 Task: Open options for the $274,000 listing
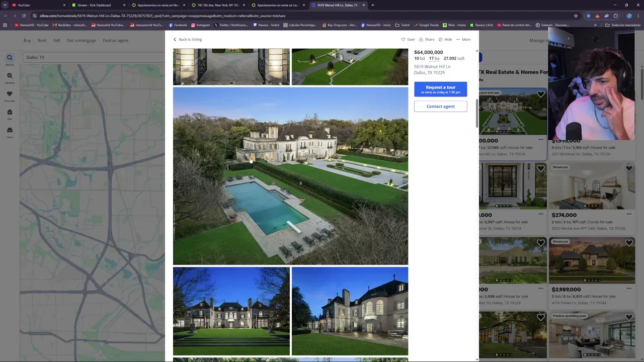pyautogui.click(x=629, y=214)
